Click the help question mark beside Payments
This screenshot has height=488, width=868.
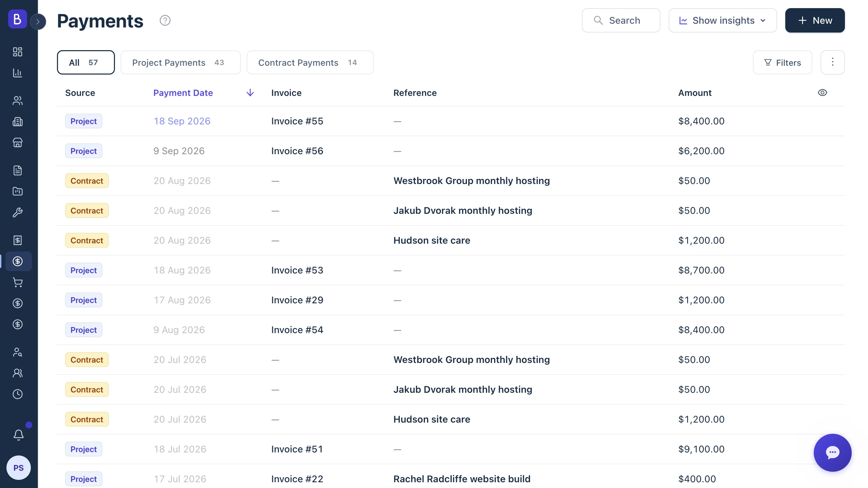(x=165, y=21)
